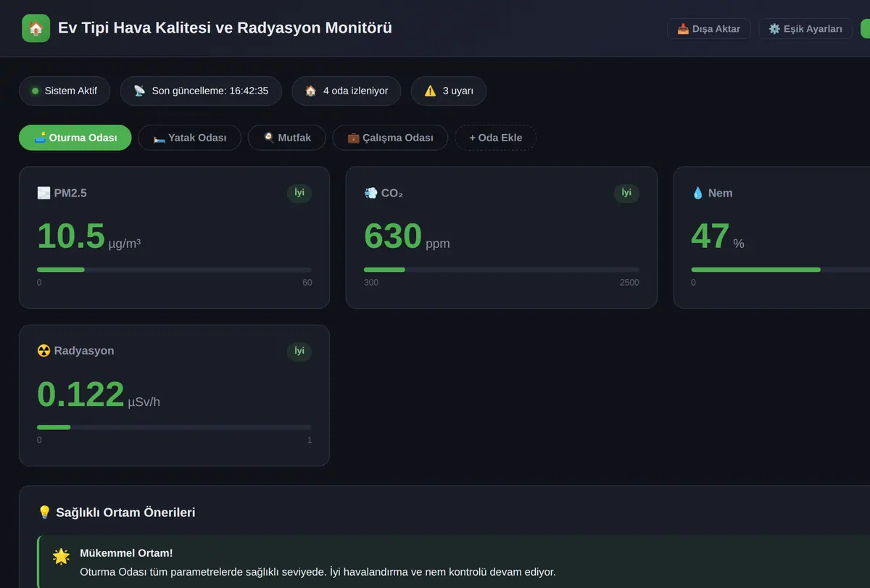Viewport: 870px width, 588px height.
Task: Click the humidity value 47
Action: (x=710, y=236)
